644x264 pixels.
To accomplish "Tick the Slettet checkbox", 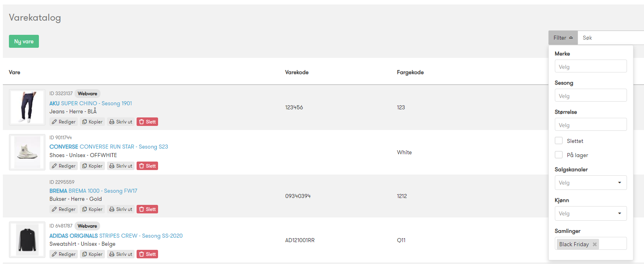I will 558,141.
